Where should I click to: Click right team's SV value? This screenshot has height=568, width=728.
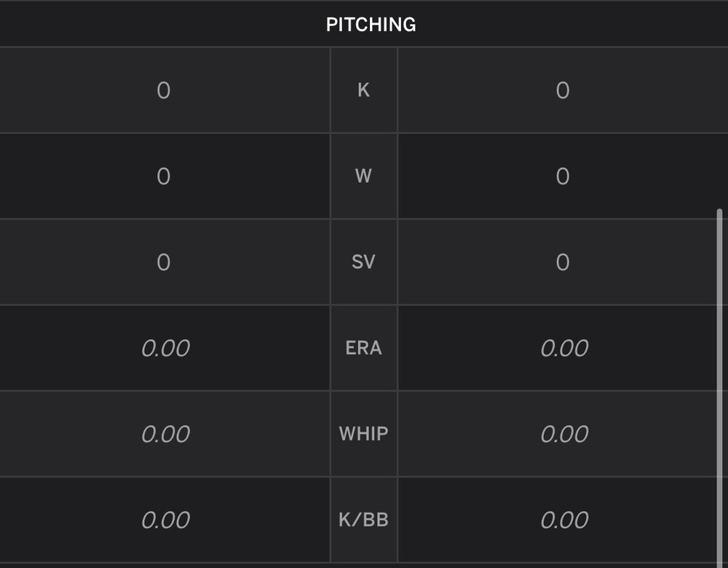[563, 262]
